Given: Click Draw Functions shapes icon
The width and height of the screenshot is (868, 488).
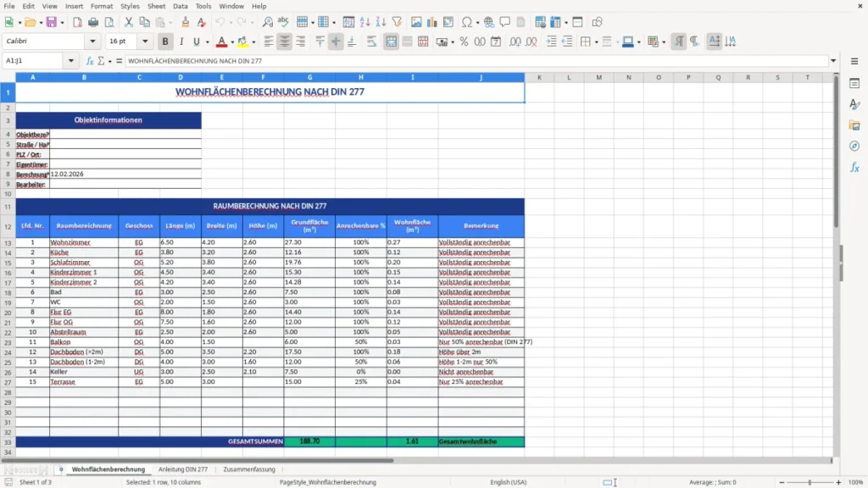Looking at the screenshot, I should 597,22.
